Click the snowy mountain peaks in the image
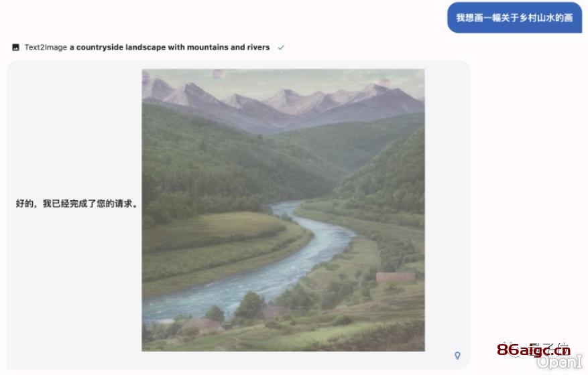 coord(283,99)
